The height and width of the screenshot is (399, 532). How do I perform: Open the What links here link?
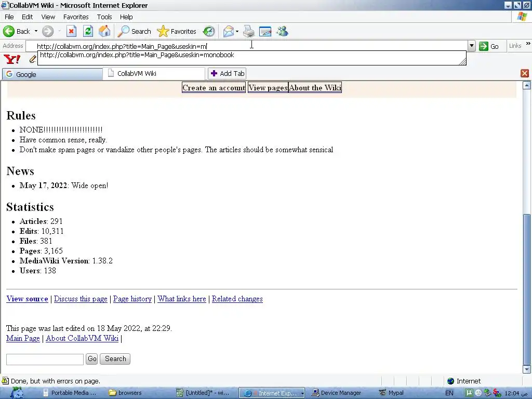(181, 299)
